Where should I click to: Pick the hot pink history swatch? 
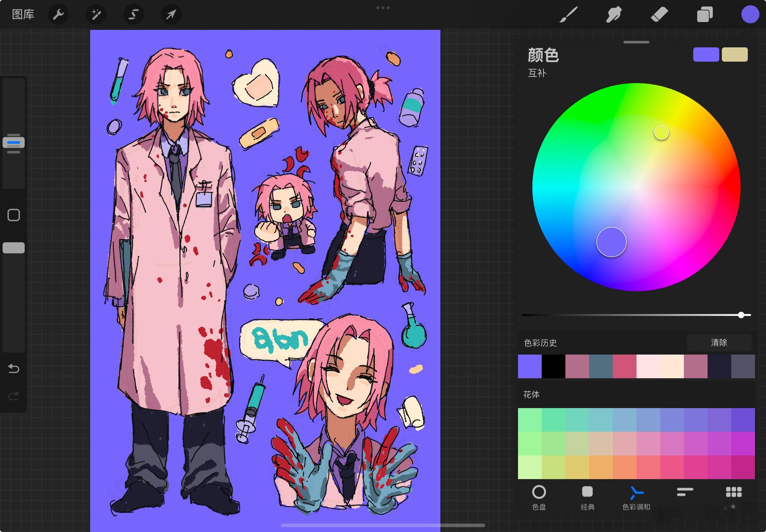(624, 366)
